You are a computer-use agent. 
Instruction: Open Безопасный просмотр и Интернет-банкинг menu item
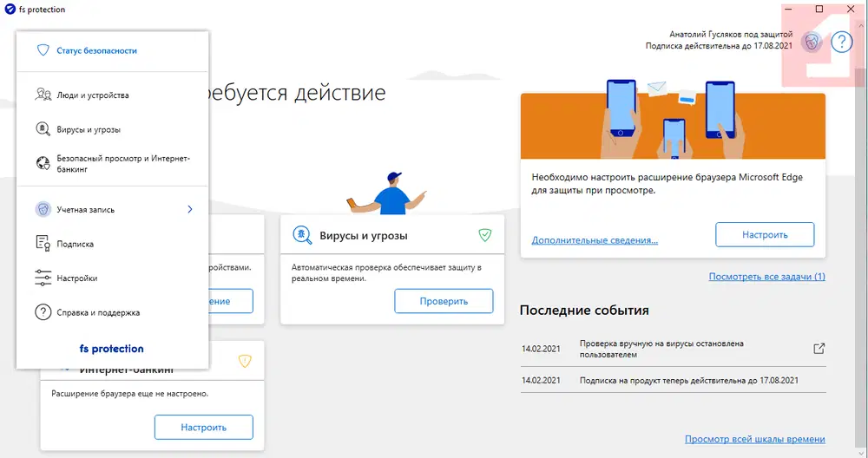pyautogui.click(x=112, y=164)
